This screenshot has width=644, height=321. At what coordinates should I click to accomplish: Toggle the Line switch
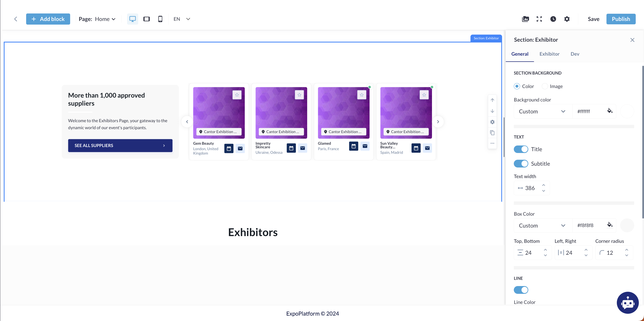(521, 290)
